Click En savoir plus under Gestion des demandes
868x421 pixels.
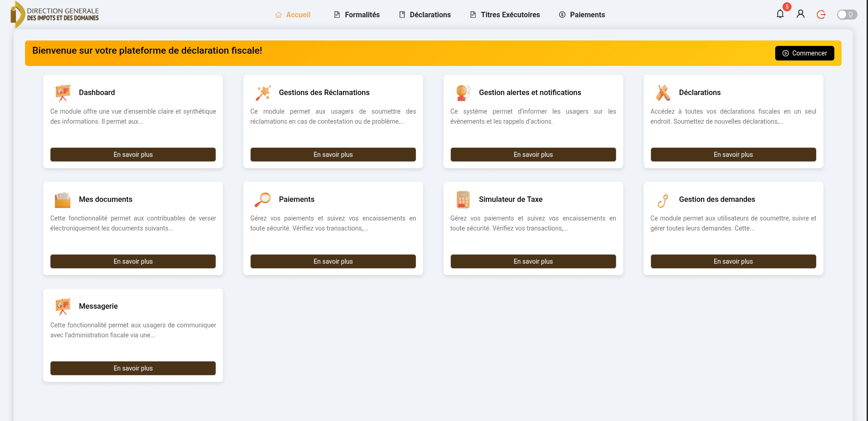(733, 261)
